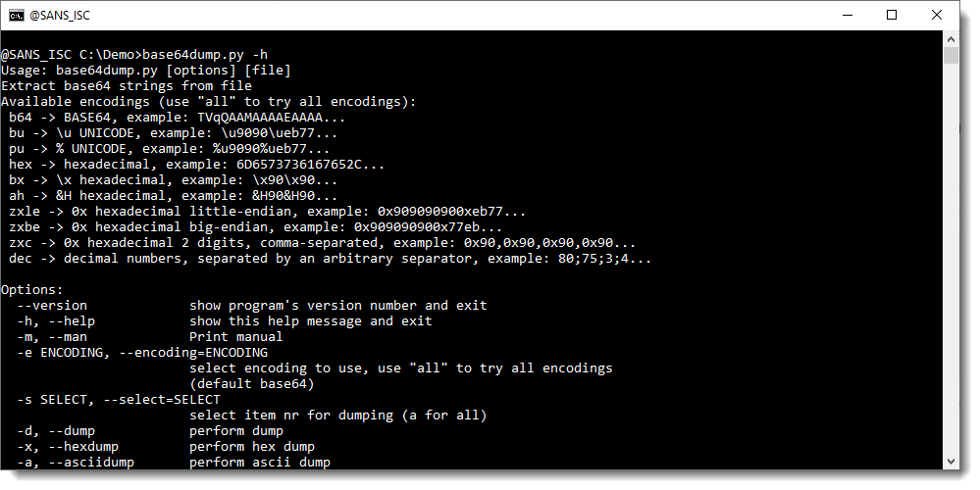Click the 'Options:' heading text
The height and width of the screenshot is (490, 980).
coord(32,290)
